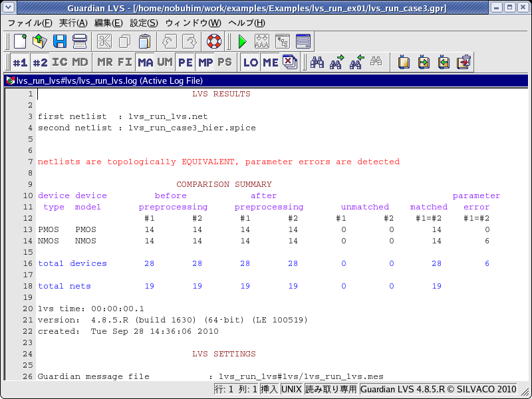
Task: Click the log file title bar icon
Action: coord(11,80)
